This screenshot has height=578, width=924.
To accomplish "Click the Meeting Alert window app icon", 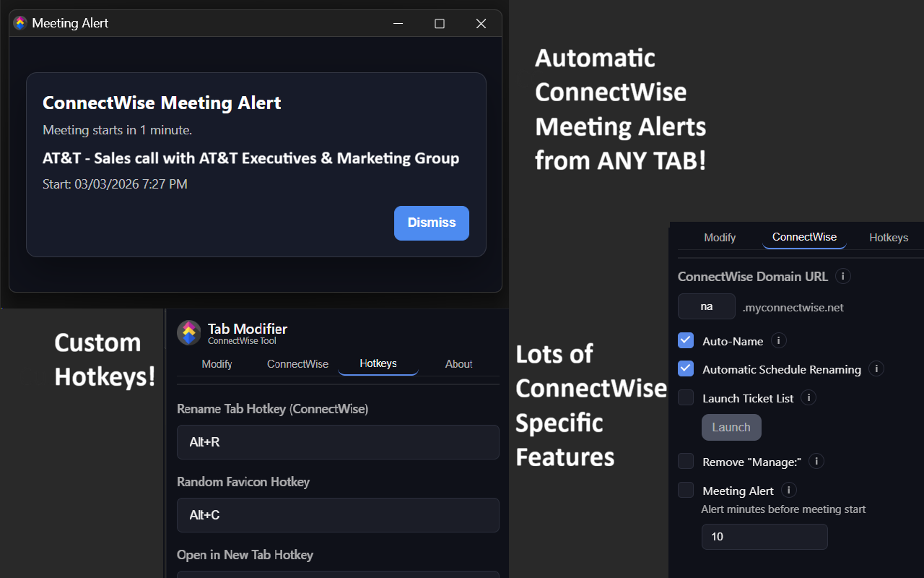I will point(20,23).
